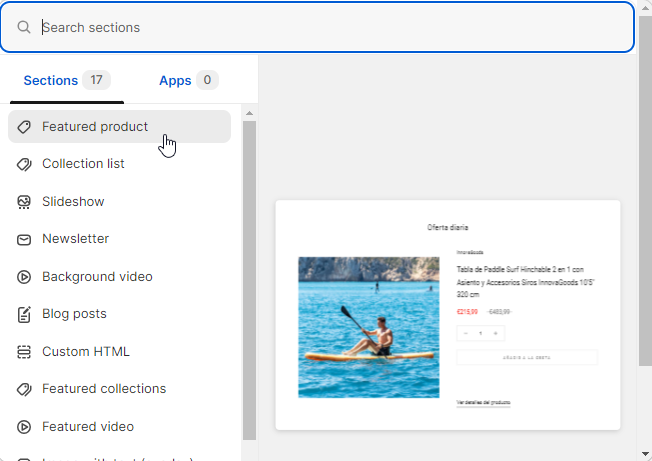This screenshot has width=652, height=461.
Task: Click the Slideshow section icon
Action: [25, 202]
